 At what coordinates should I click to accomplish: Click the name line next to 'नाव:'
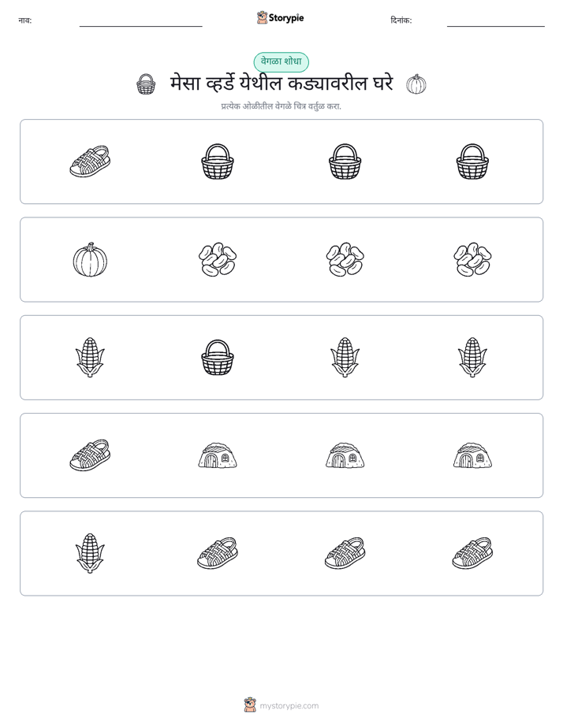140,23
